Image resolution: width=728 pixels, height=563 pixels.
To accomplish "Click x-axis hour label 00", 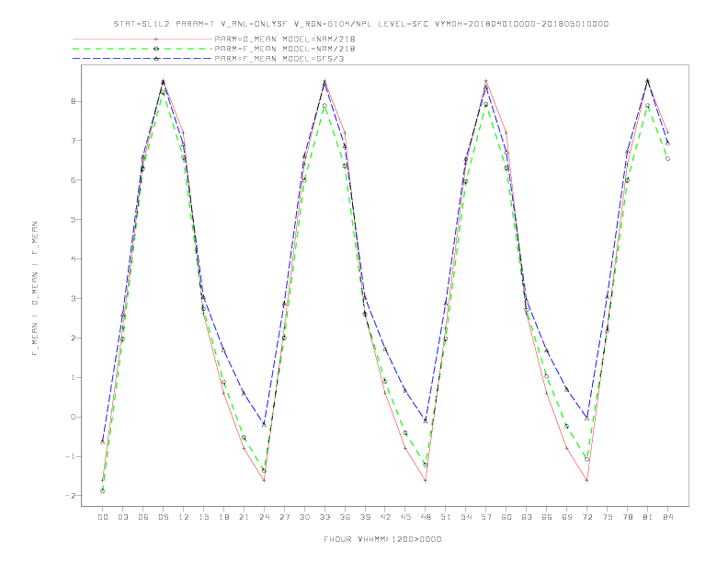I will point(103,517).
